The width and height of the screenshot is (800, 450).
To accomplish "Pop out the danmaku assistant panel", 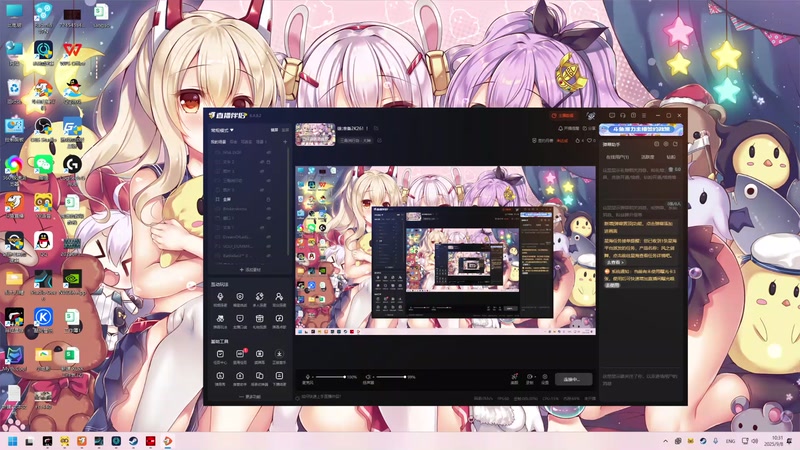I will click(676, 144).
